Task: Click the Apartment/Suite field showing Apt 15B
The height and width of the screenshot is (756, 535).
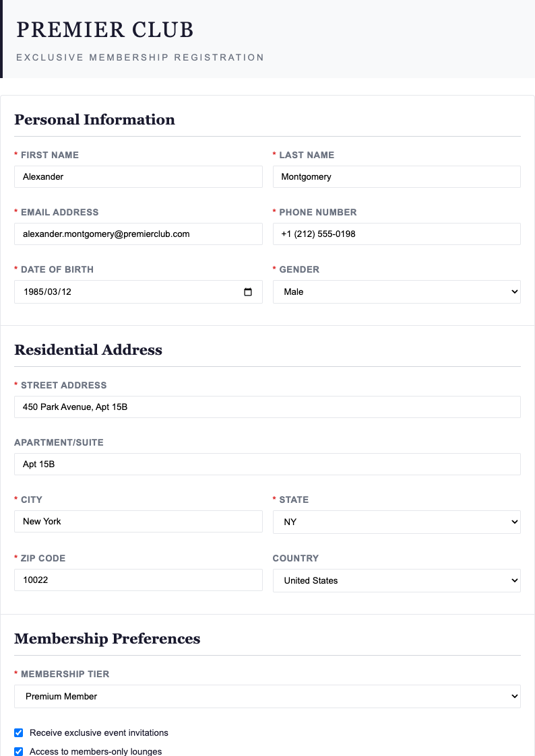Action: pyautogui.click(x=267, y=464)
